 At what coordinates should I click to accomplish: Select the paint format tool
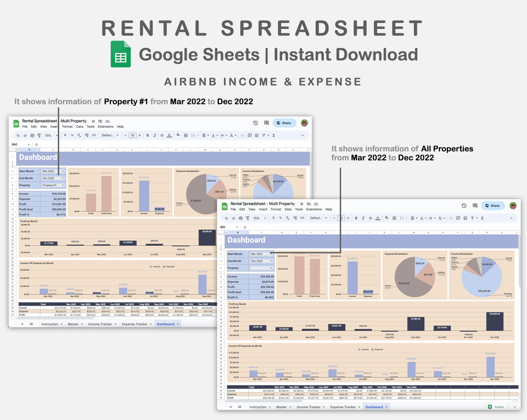(x=39, y=135)
